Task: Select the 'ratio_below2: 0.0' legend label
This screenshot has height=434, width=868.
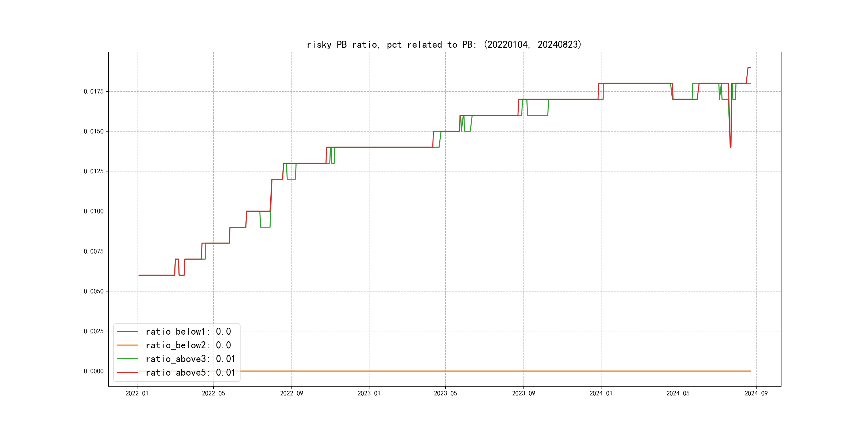Action: click(x=188, y=345)
